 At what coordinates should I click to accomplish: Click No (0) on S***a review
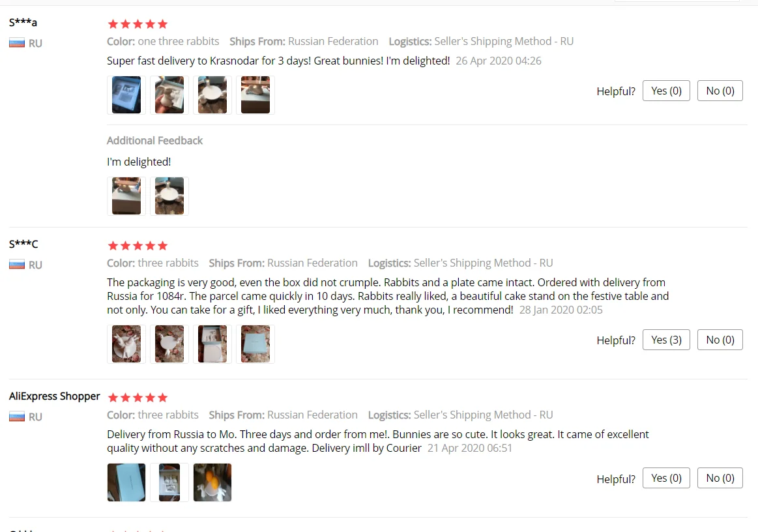point(720,91)
